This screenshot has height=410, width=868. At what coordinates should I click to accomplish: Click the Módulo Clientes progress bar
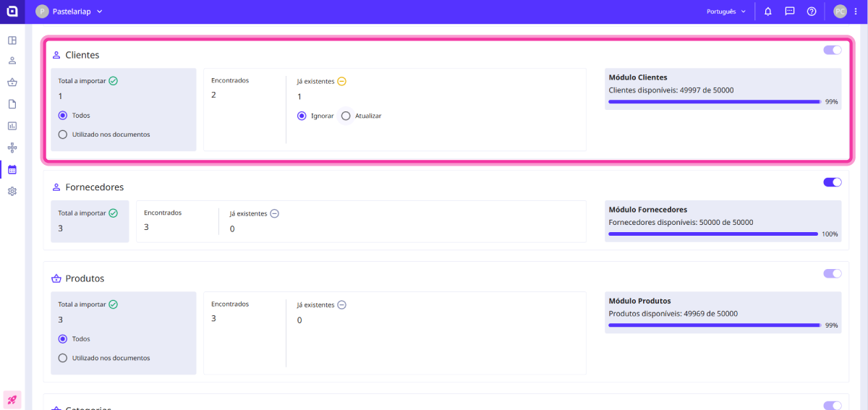point(714,102)
